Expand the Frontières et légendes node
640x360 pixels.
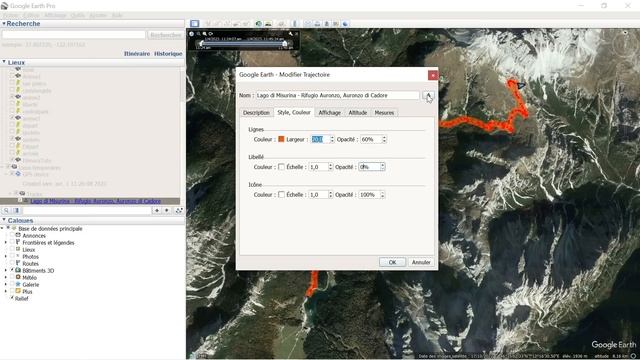[x=6, y=242]
